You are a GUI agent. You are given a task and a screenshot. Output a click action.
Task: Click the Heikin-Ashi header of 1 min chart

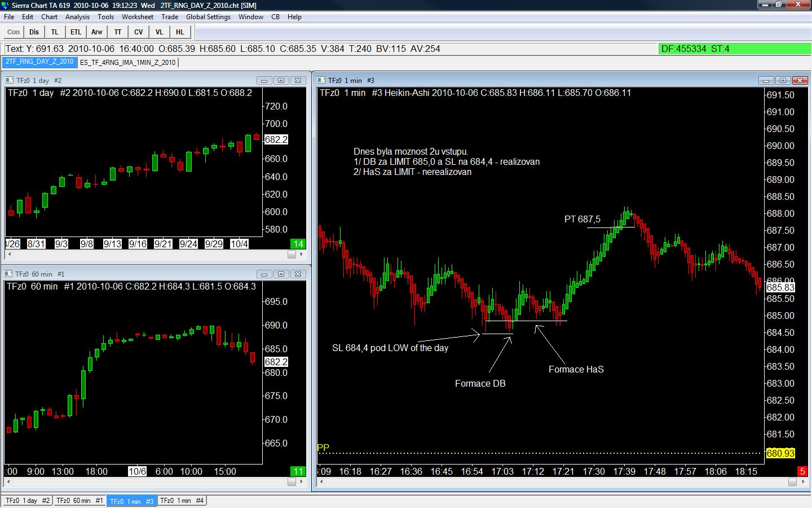click(475, 93)
